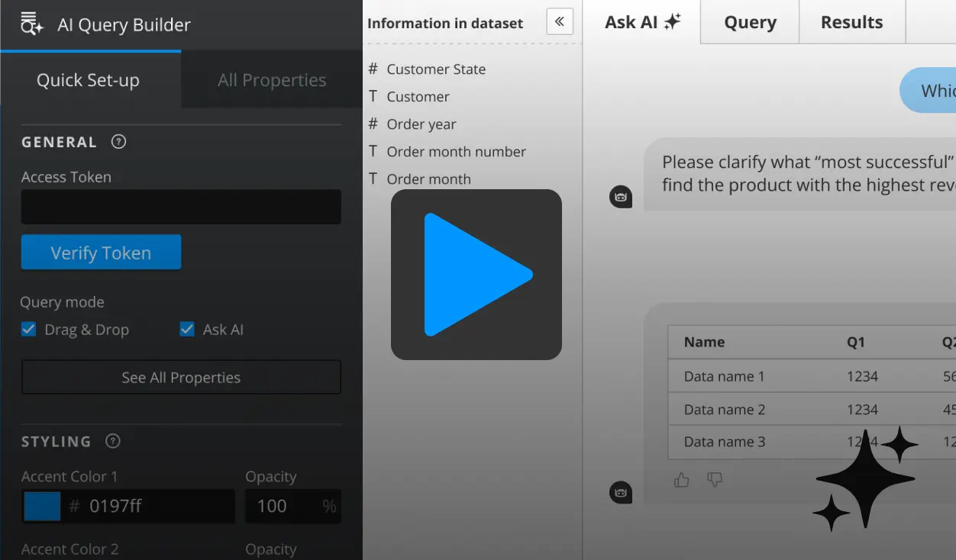Viewport: 956px width, 560px height.
Task: Click the thumbs down feedback icon
Action: (x=715, y=479)
